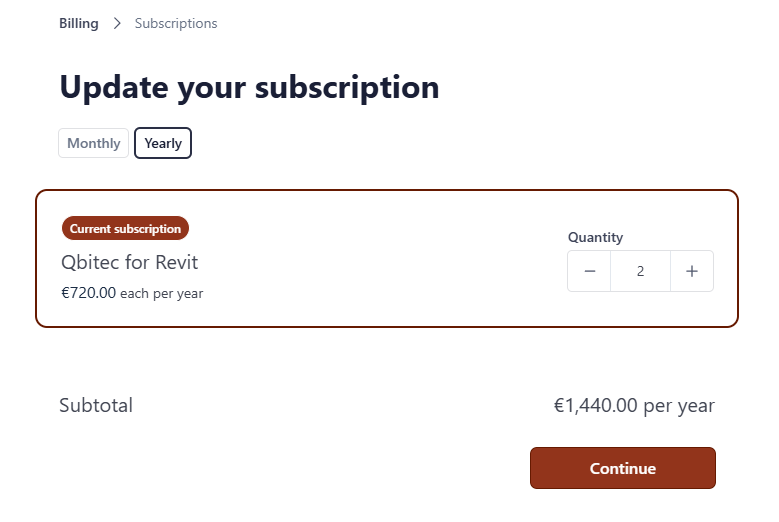The image size is (779, 522).
Task: Click empty space inside the subscription card
Action: [x=390, y=260]
